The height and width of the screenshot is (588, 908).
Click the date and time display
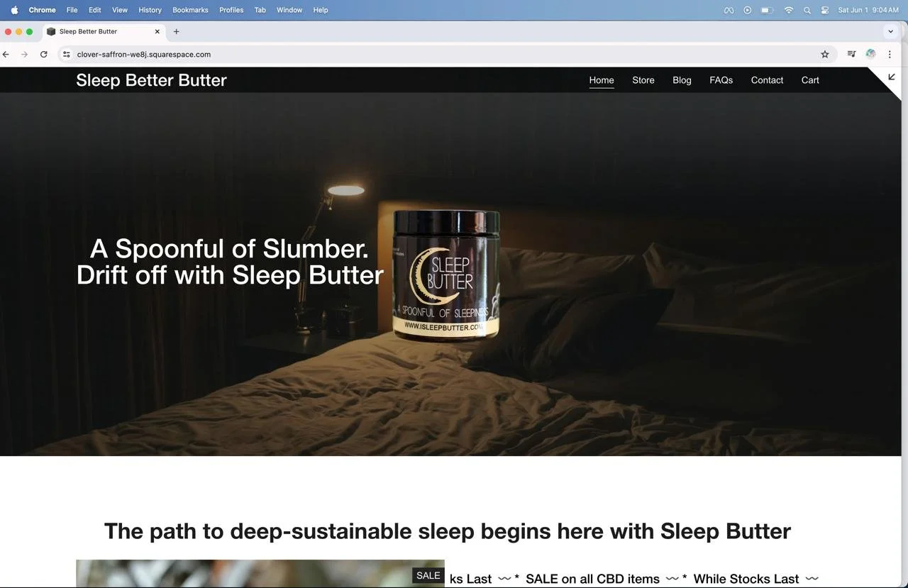[868, 10]
